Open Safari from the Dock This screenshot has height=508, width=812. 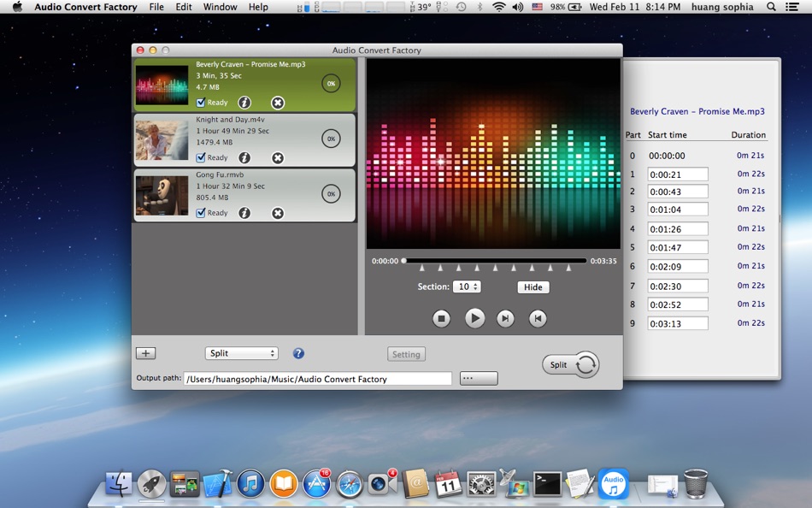click(350, 485)
